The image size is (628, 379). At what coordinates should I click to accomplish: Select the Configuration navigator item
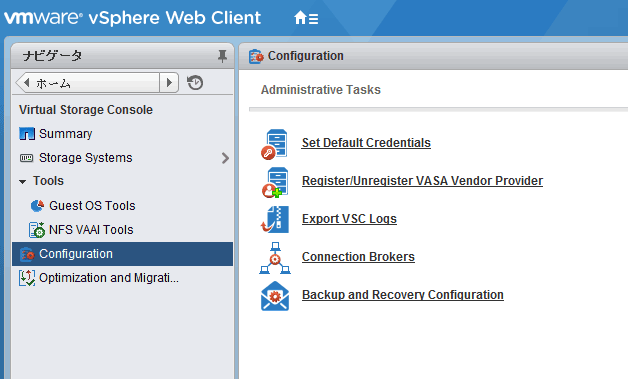click(123, 254)
